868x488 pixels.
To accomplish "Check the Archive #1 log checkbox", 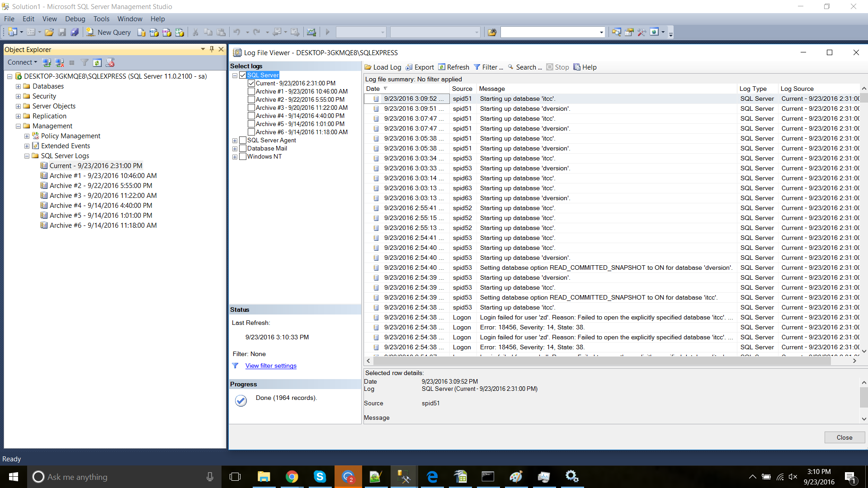I will (251, 91).
